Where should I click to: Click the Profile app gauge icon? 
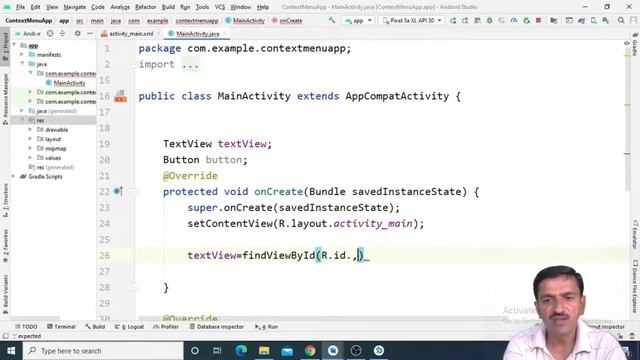514,20
